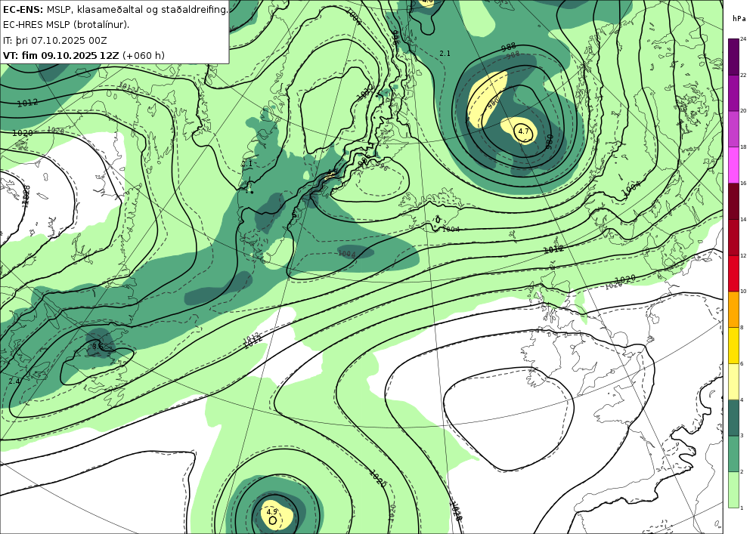Screen dimensions: 756x534
Task: Click the '1028' isobar label at bottom edge
Action: [x=456, y=511]
